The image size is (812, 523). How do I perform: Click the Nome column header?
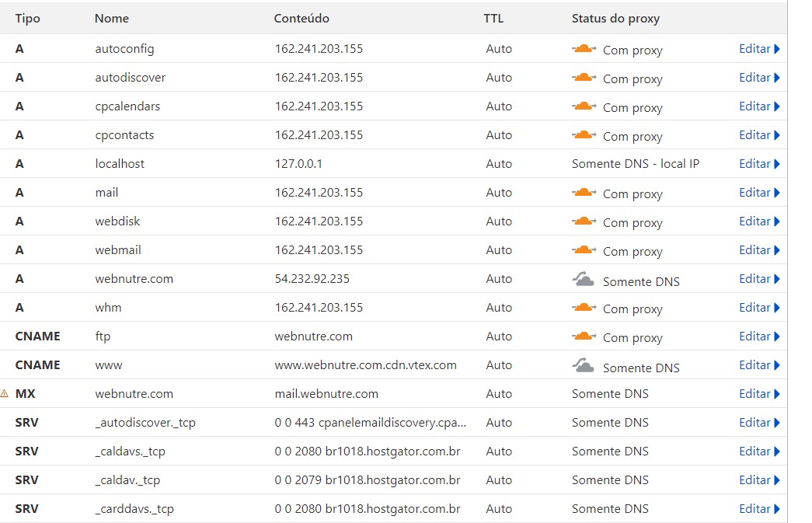(x=112, y=18)
